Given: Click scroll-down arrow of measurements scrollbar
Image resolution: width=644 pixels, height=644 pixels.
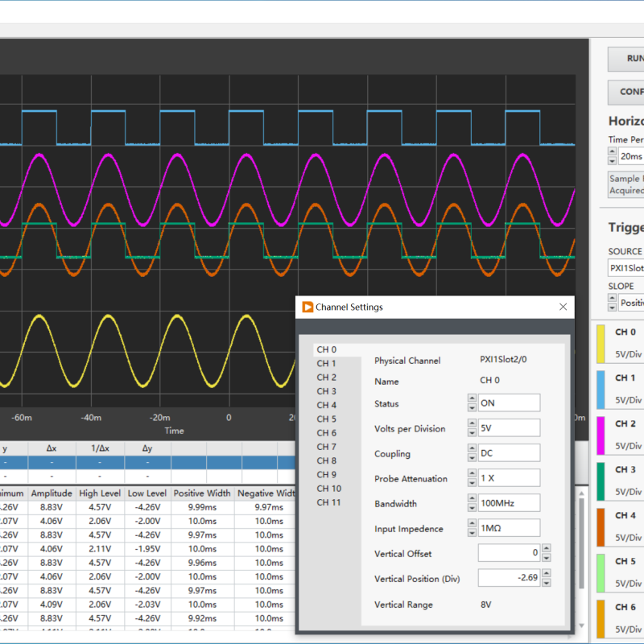Looking at the screenshot, I should coord(581,625).
